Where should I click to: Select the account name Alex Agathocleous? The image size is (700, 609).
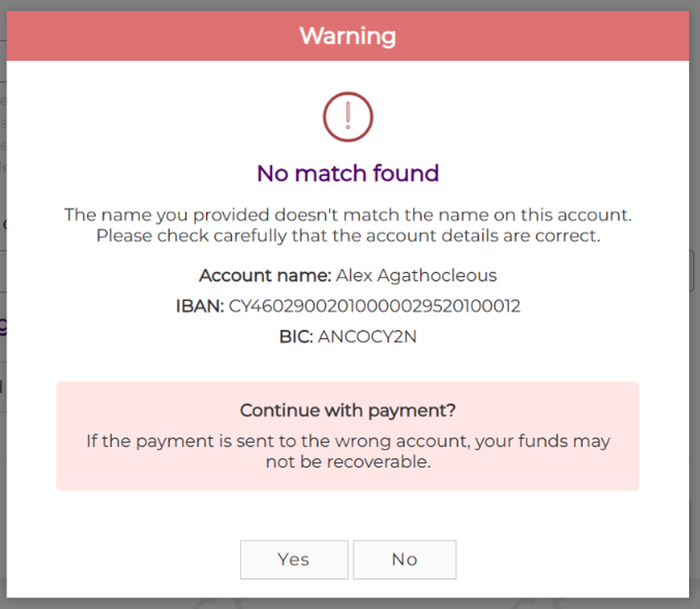(416, 276)
